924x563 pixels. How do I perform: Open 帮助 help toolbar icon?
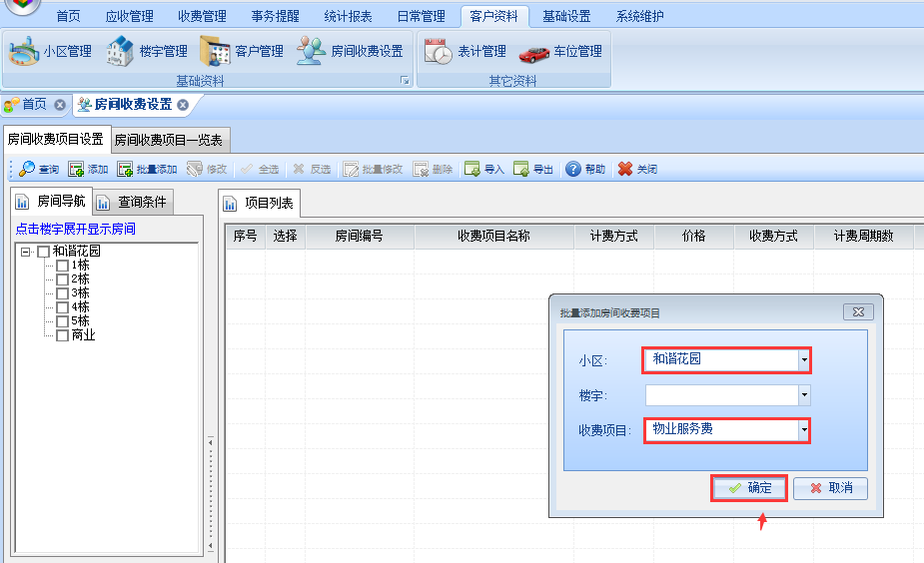tap(573, 169)
